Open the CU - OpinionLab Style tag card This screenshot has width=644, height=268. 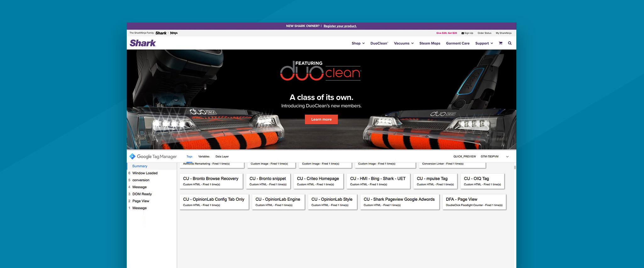click(x=332, y=202)
